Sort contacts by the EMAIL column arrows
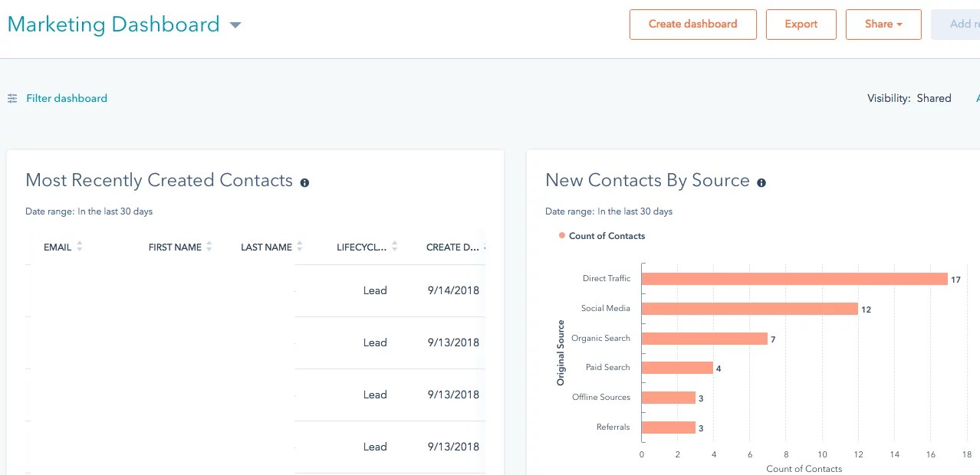 [78, 247]
